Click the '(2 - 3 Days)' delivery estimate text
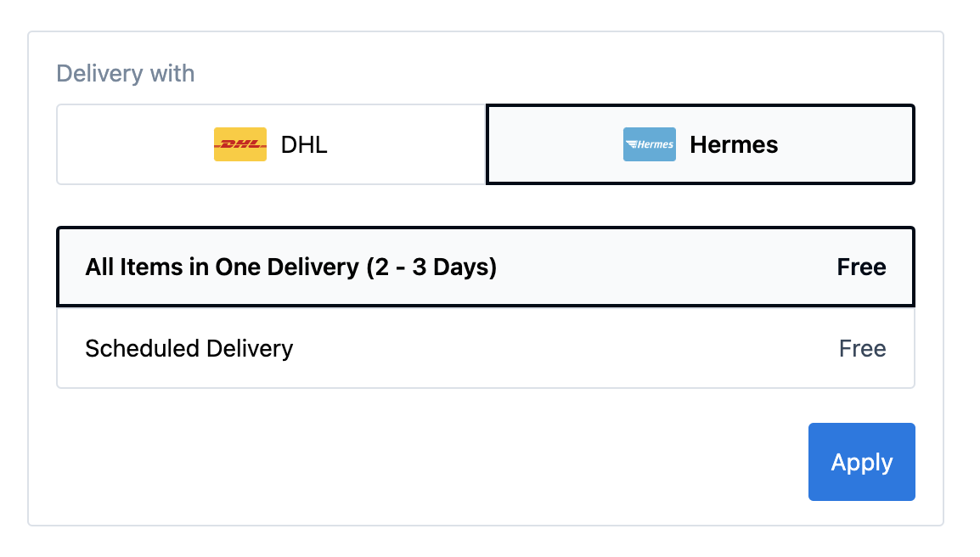The image size is (980, 557). coord(431,267)
